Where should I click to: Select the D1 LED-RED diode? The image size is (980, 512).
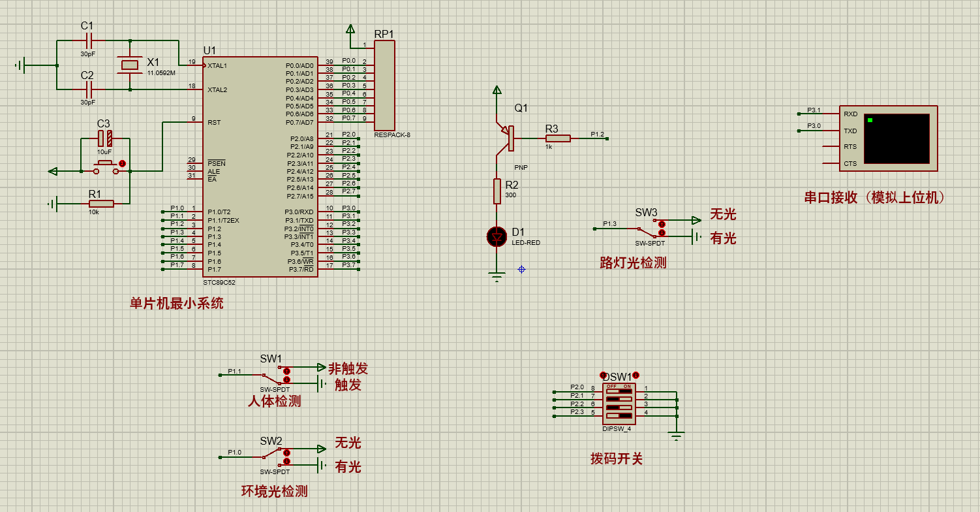497,236
